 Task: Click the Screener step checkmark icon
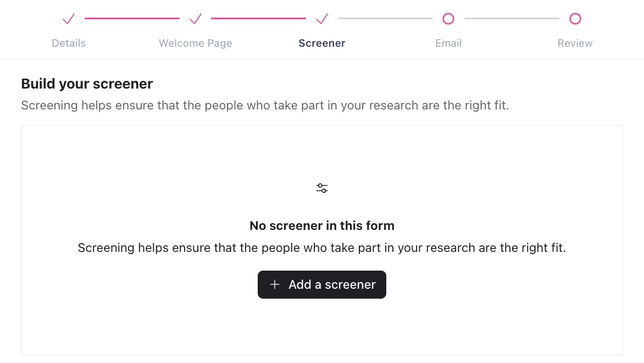click(322, 19)
